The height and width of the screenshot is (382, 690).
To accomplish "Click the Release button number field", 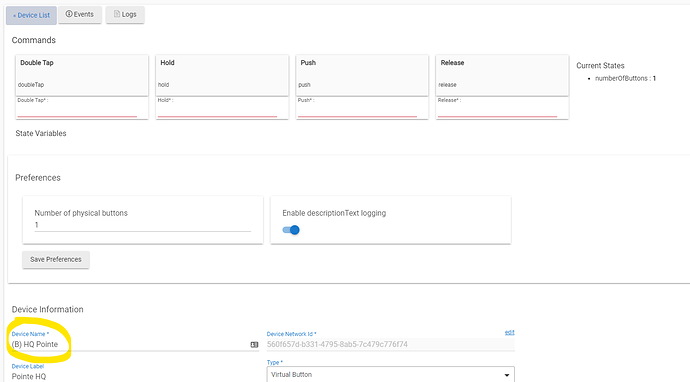I will pyautogui.click(x=497, y=110).
